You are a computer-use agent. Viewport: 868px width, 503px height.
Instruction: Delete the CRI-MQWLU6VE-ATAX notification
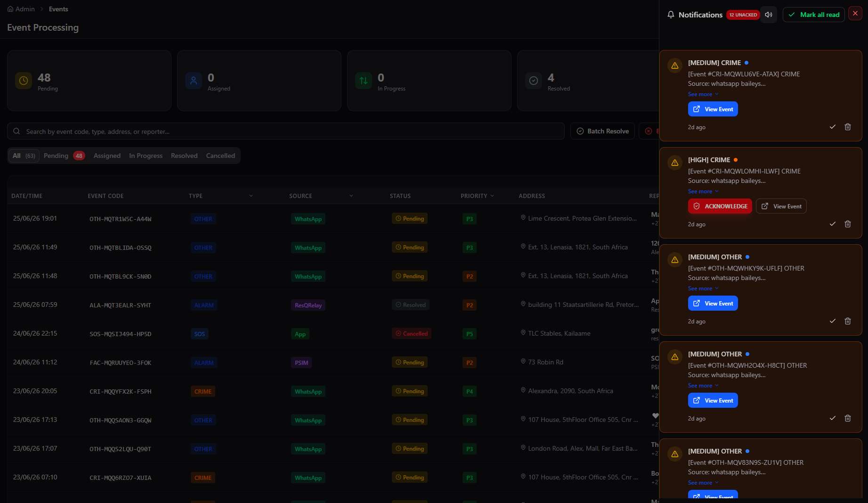848,127
